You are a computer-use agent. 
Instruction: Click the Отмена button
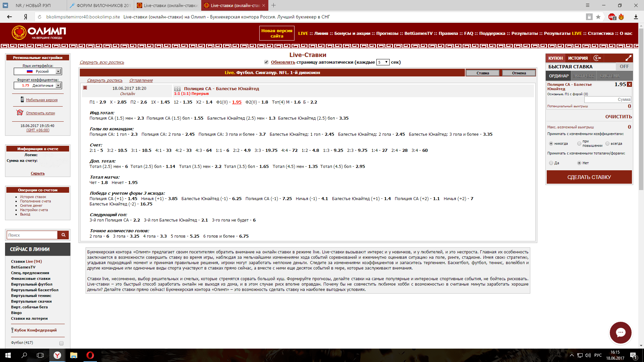point(519,73)
